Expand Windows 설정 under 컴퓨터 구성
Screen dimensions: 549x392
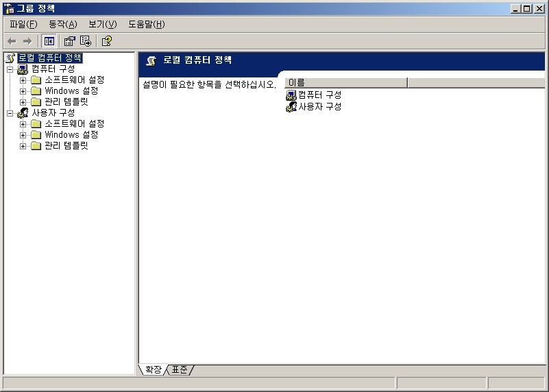pyautogui.click(x=23, y=91)
